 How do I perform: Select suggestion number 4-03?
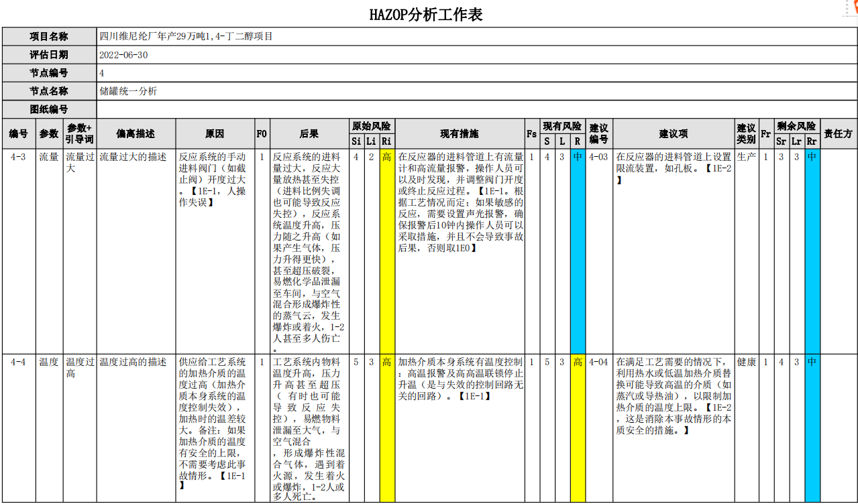click(x=599, y=251)
